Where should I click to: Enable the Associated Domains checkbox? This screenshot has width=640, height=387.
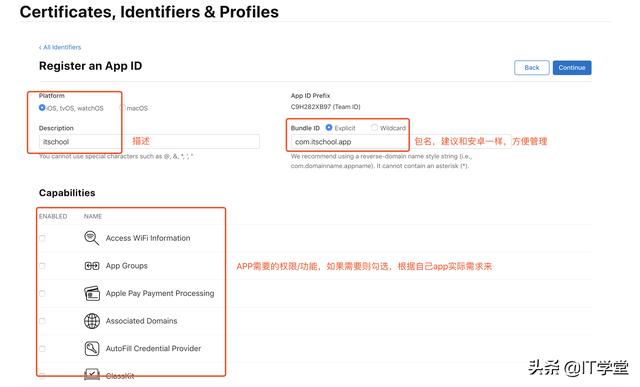42,321
